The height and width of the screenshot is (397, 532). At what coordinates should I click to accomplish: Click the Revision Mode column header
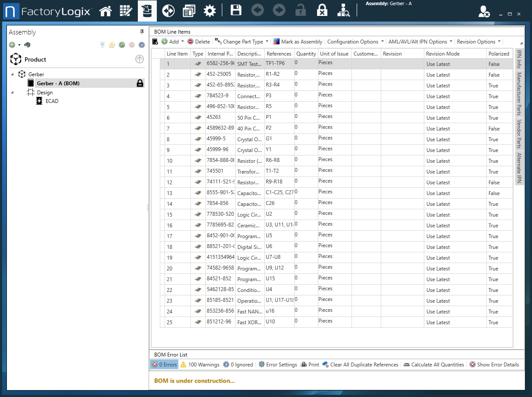tap(442, 54)
